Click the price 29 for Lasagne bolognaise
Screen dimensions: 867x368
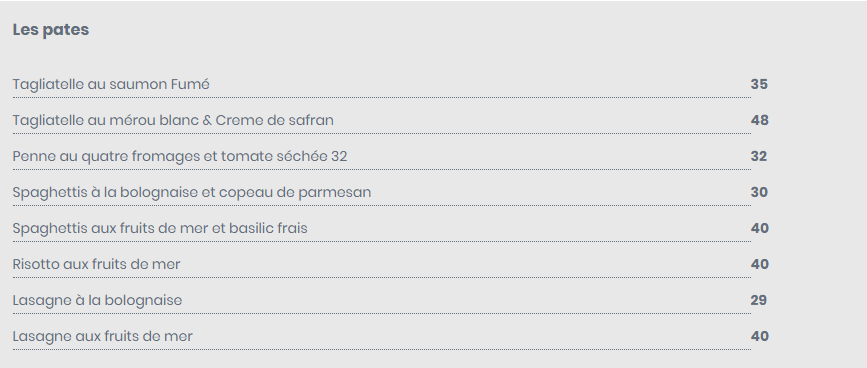[759, 300]
